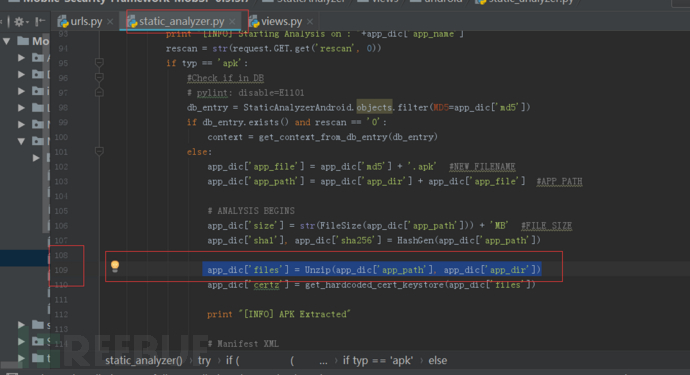Click the '# pylint: disable=E1101' comment
Image resolution: width=690 pixels, height=375 pixels.
click(x=246, y=93)
